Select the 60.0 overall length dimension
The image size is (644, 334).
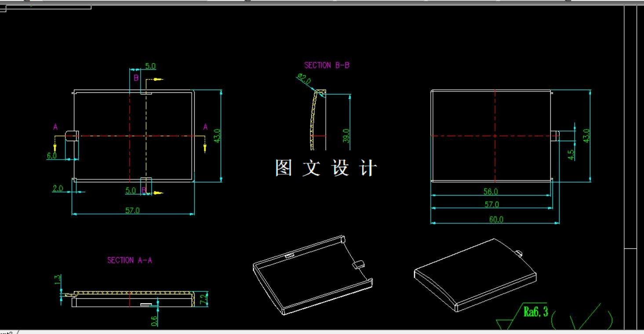click(496, 219)
